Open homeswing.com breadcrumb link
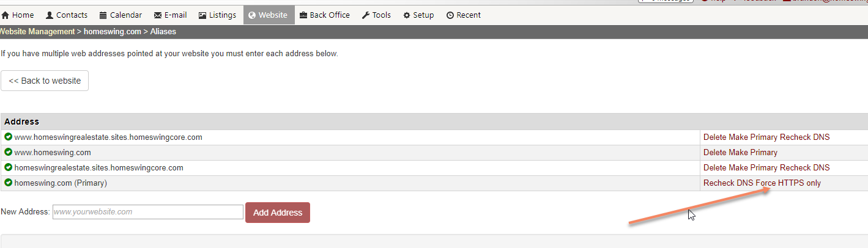 112,32
